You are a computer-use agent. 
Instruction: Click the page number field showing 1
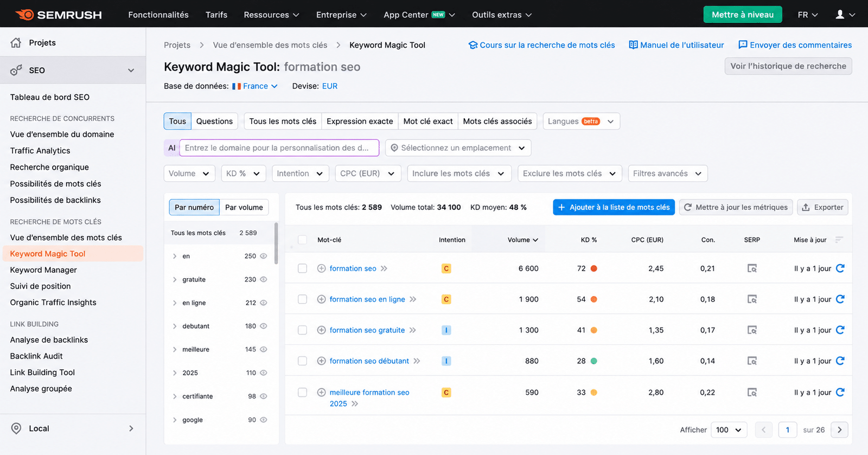(788, 430)
